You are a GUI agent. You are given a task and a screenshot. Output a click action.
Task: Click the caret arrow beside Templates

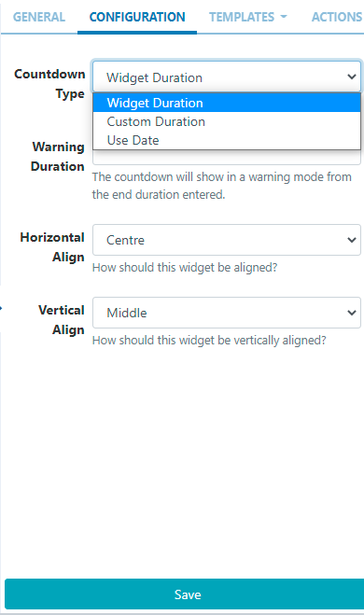(x=284, y=17)
